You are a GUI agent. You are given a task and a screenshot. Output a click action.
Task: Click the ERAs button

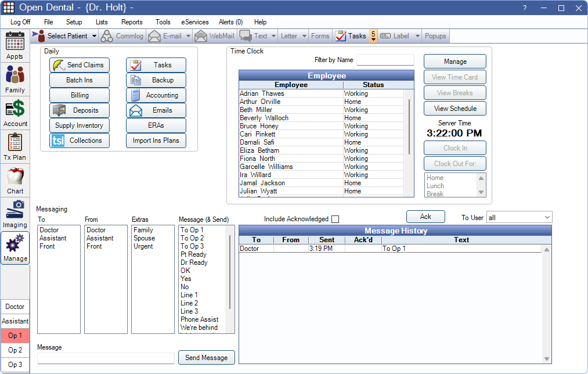156,125
